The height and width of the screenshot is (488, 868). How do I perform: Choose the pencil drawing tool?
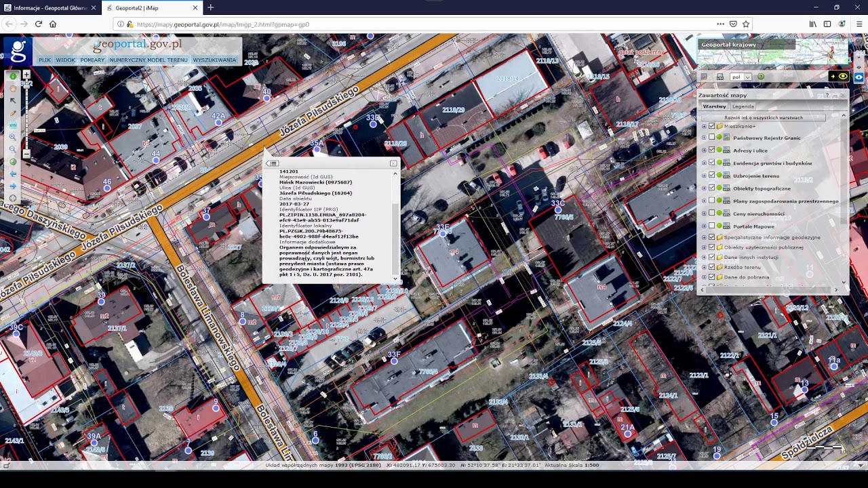click(x=13, y=113)
